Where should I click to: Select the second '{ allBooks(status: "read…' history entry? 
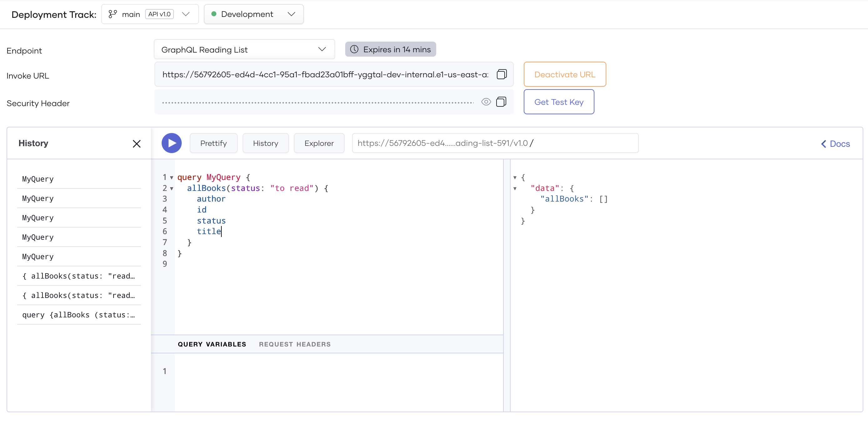79,295
